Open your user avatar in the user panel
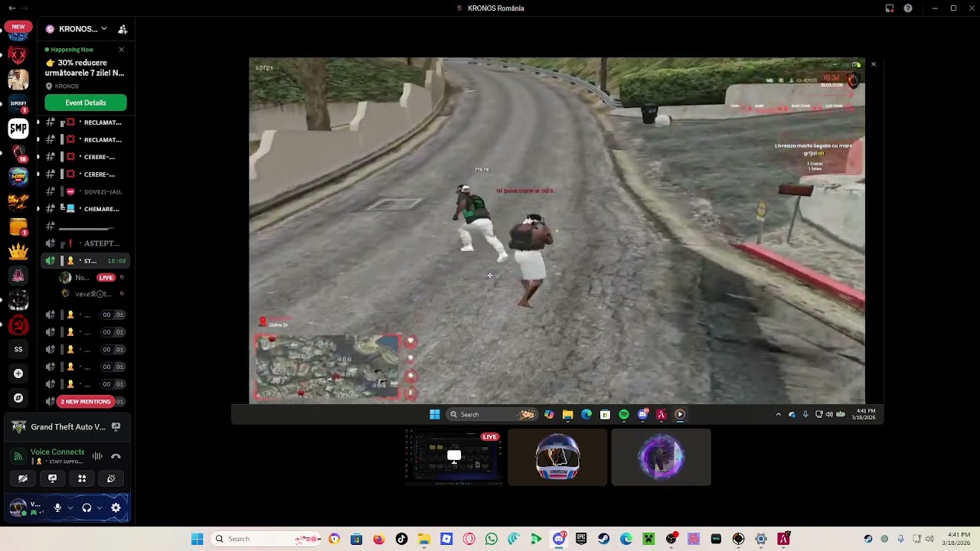The image size is (980, 551). click(18, 507)
